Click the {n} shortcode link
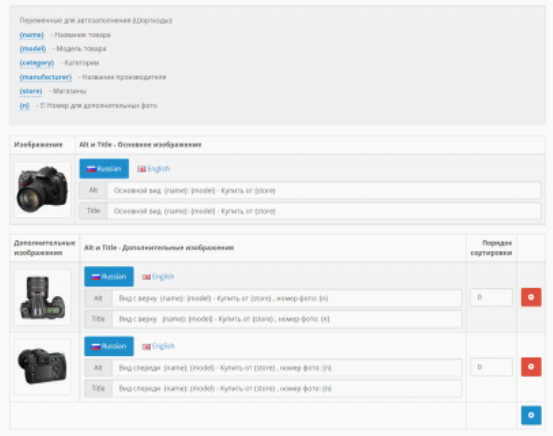The width and height of the screenshot is (553, 436). pos(24,105)
